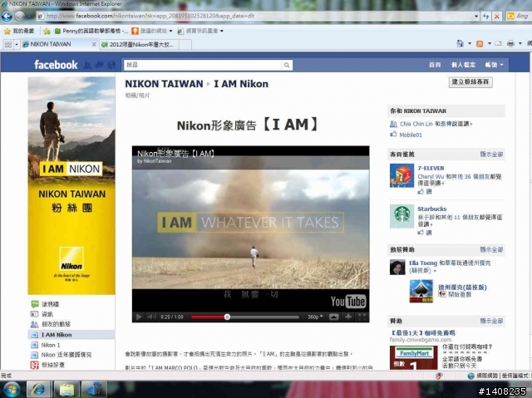Click the home icon in IE command bar
Image resolution: width=532 pixels, height=398 pixels.
point(460,43)
